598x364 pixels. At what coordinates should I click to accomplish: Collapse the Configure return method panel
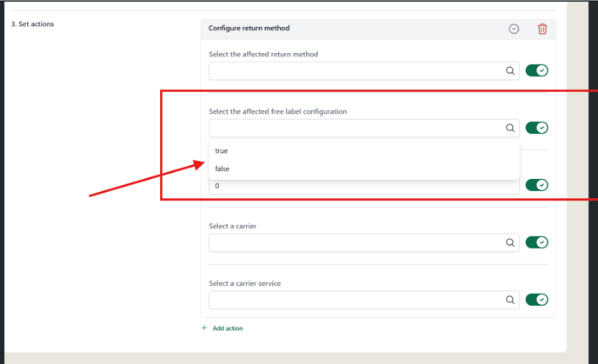tap(514, 29)
